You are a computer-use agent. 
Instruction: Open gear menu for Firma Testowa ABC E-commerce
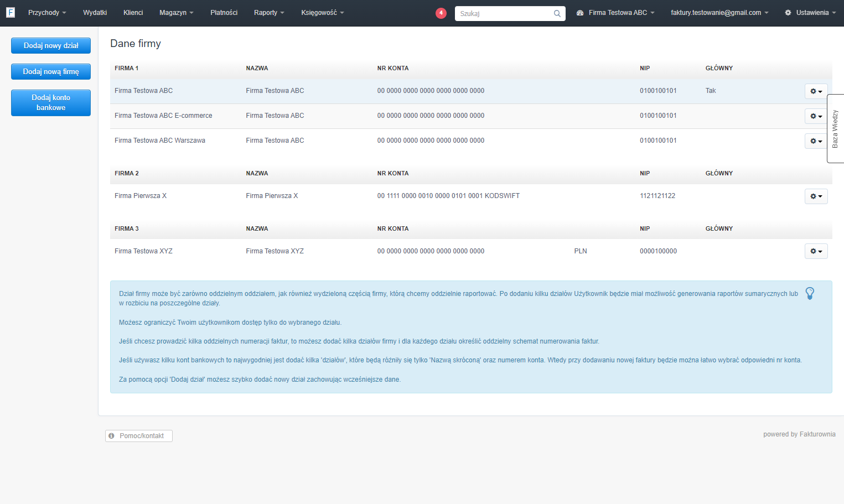pyautogui.click(x=816, y=116)
